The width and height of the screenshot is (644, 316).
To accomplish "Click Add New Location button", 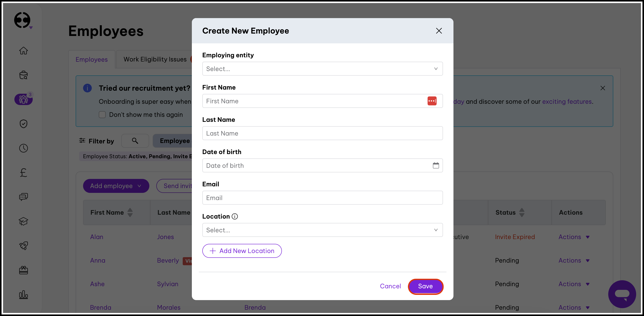I will 242,251.
